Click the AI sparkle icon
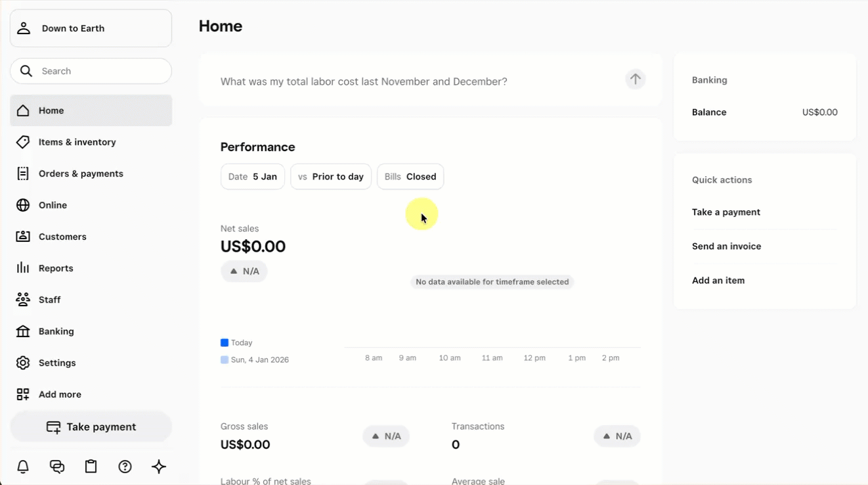This screenshot has height=485, width=868. [159, 467]
